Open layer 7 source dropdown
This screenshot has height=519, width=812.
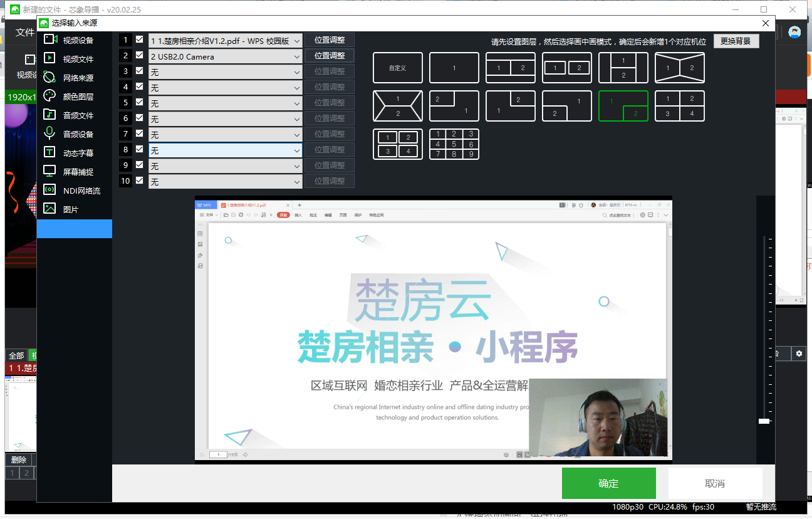click(x=226, y=135)
